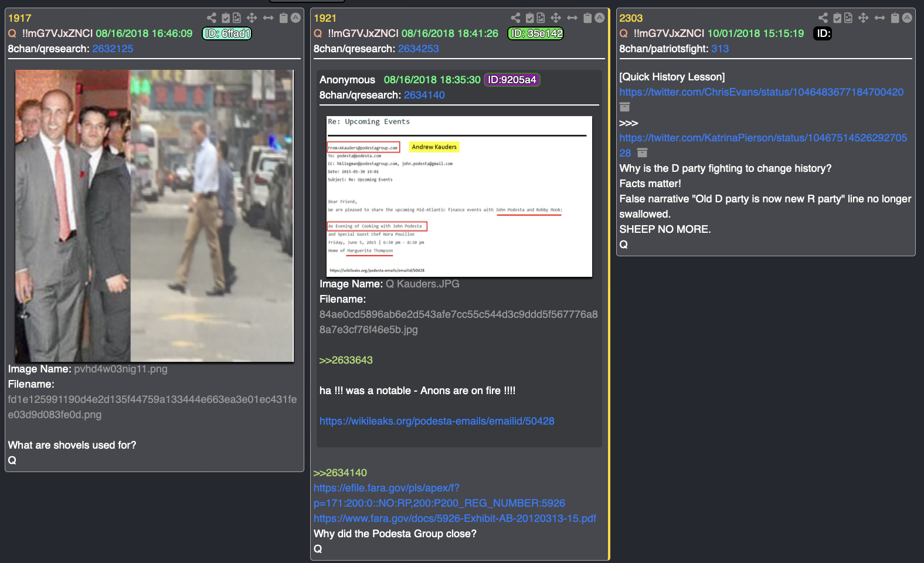Image resolution: width=924 pixels, height=563 pixels.
Task: Click the horizontal arrows icon on post 2303
Action: (880, 18)
